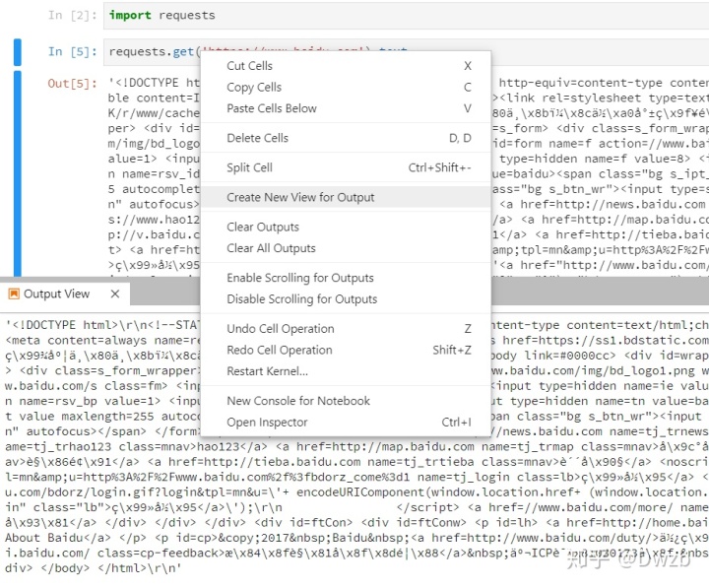Screen dimensions: 709x588
Task: Select Clear Outputs
Action: coord(346,228)
